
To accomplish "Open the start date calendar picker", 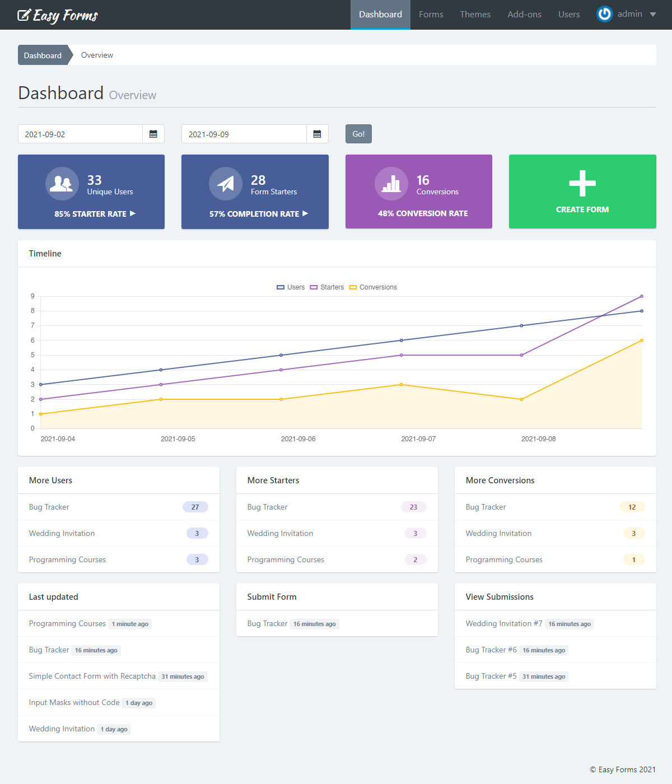I will (153, 134).
